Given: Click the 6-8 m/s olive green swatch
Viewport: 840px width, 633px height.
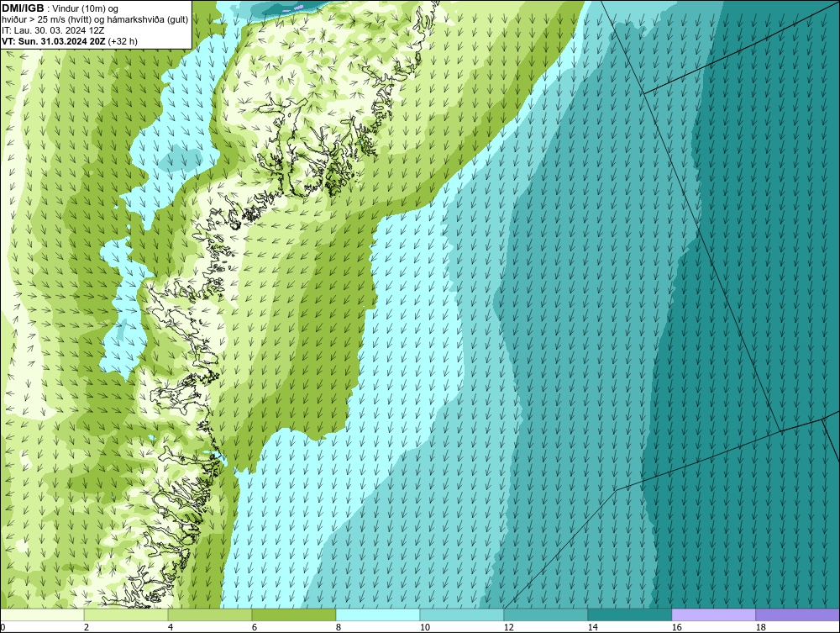Looking at the screenshot, I should pyautogui.click(x=293, y=615).
